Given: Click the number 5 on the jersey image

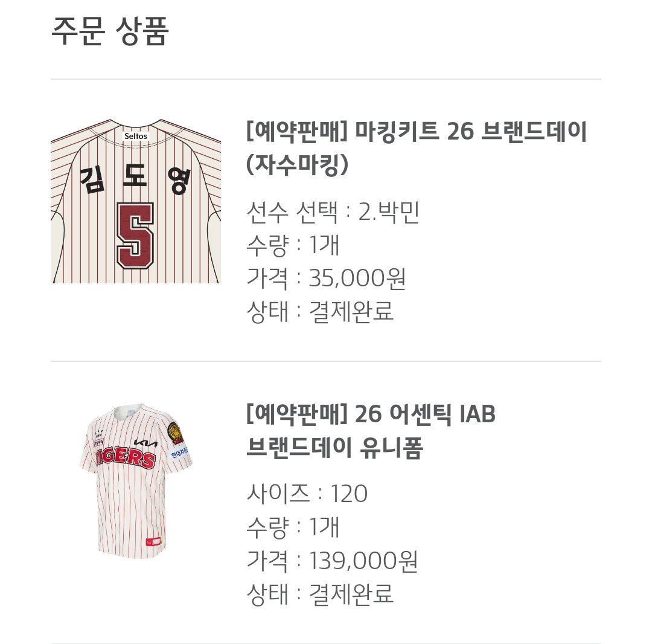Looking at the screenshot, I should (136, 236).
